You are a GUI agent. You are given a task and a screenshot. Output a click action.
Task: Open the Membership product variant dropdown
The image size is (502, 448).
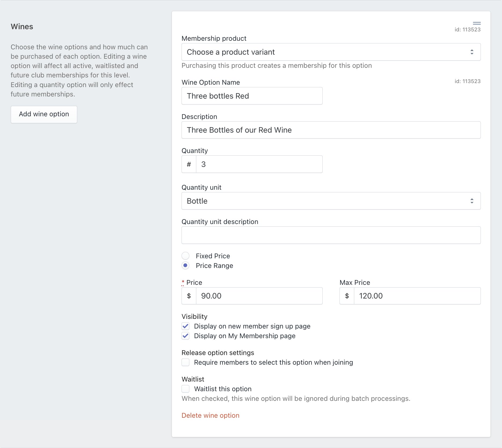click(331, 52)
